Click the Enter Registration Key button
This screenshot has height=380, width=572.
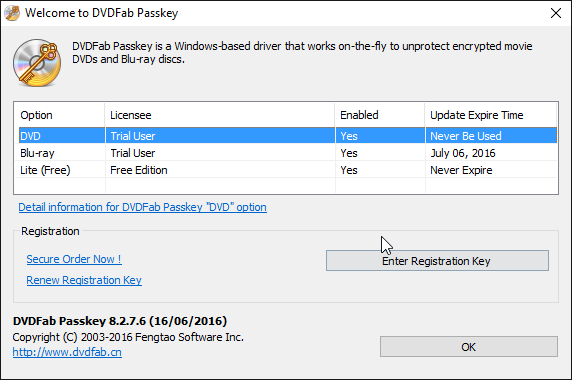437,261
